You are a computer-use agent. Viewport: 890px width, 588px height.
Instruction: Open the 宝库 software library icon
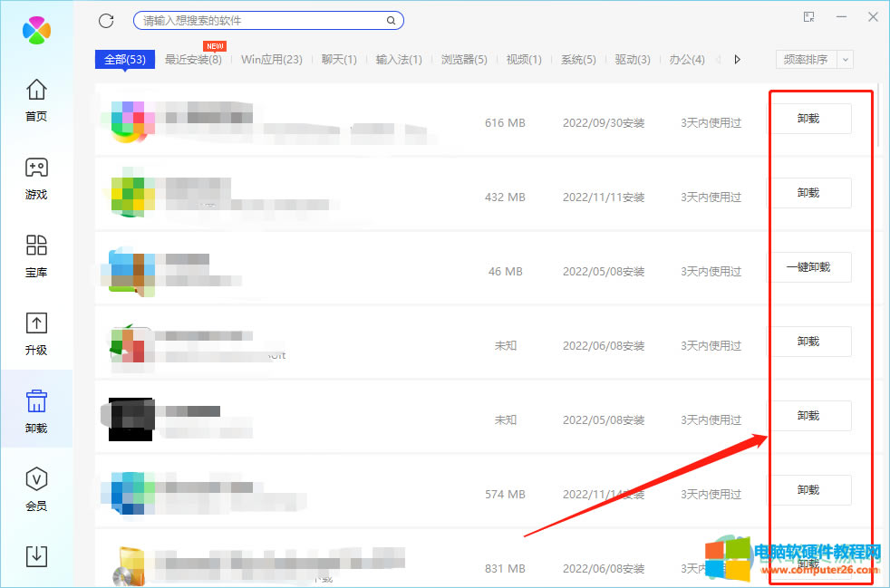(x=36, y=255)
